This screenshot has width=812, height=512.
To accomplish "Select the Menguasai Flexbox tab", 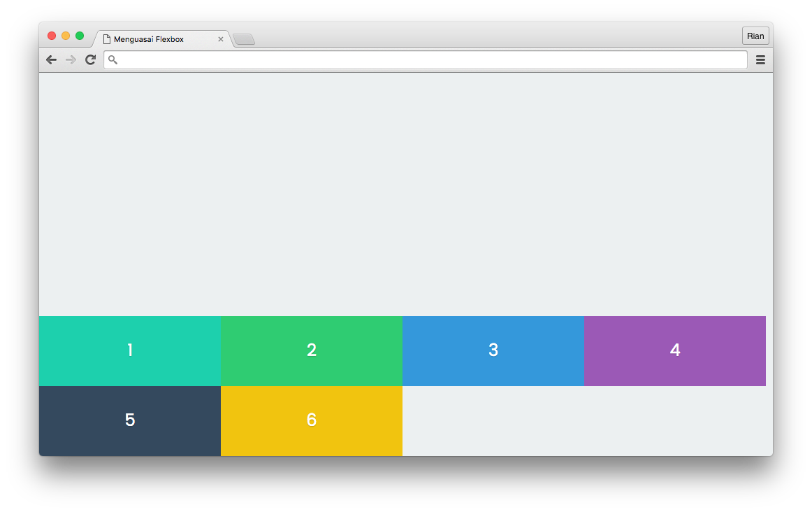I will click(163, 39).
